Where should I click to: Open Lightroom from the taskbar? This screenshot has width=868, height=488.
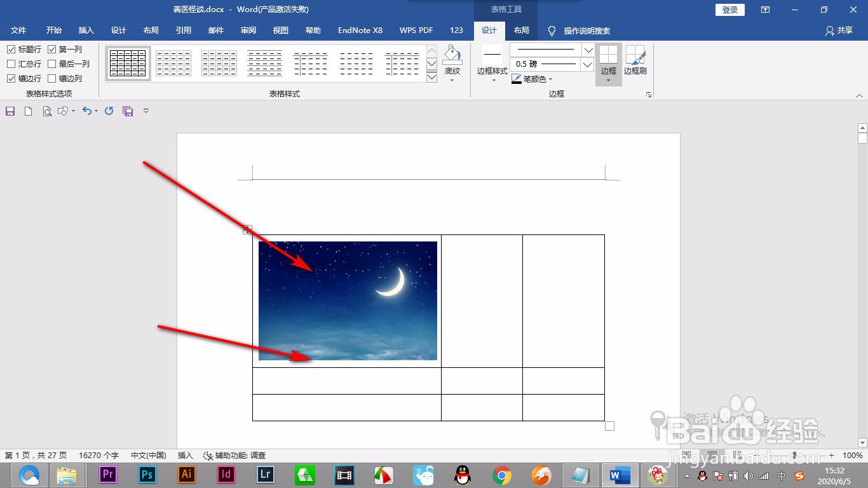(x=266, y=474)
